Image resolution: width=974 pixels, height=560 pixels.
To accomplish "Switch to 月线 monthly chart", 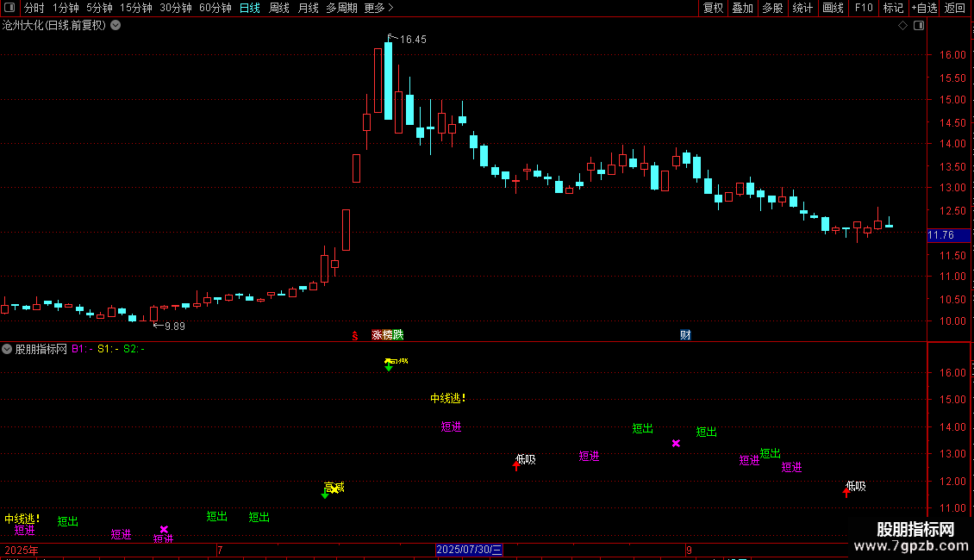I will 308,8.
